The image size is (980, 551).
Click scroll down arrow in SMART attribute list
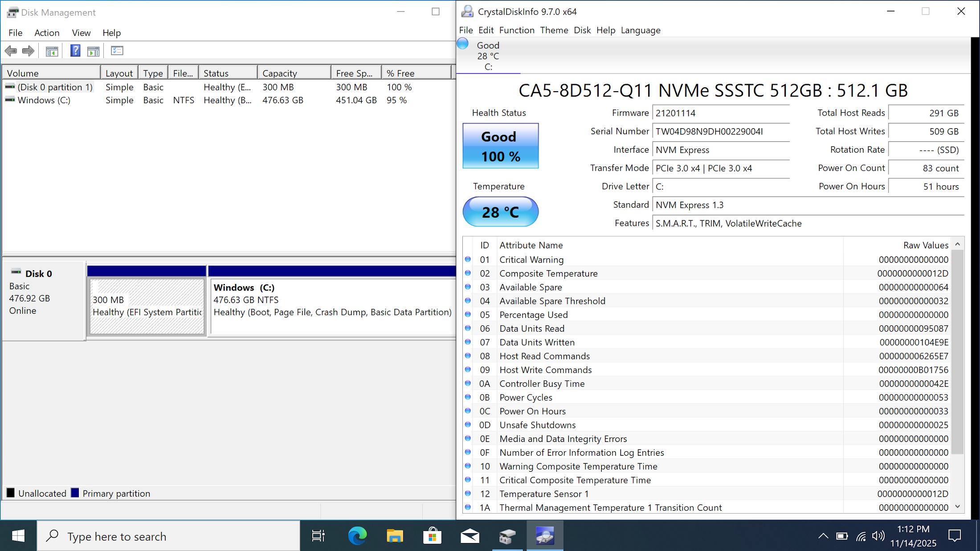click(957, 507)
